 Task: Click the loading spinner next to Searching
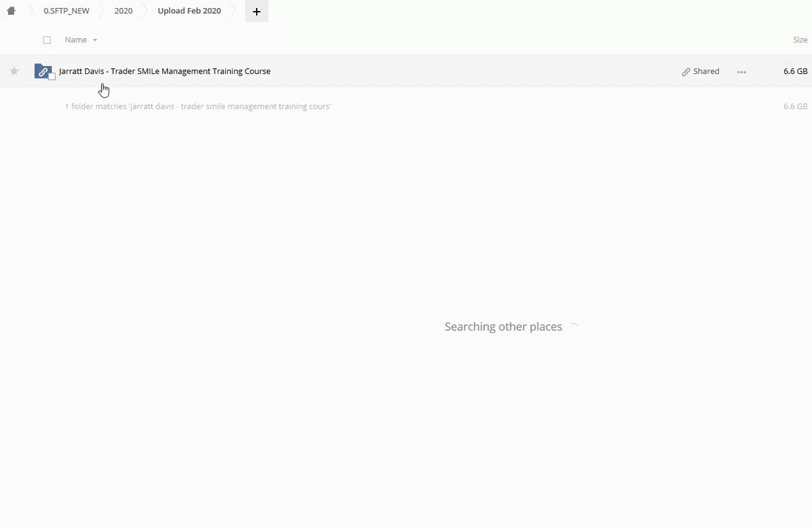point(574,327)
